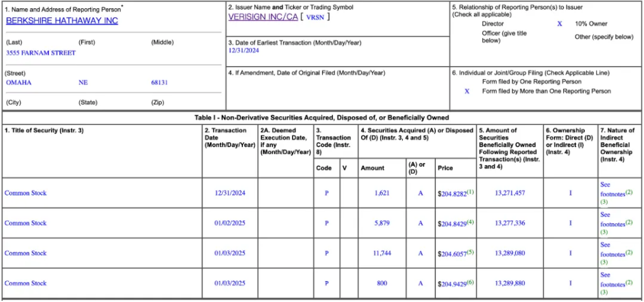Select the 13,289,880 beneficially owned value
The image size is (644, 302).
click(x=509, y=283)
